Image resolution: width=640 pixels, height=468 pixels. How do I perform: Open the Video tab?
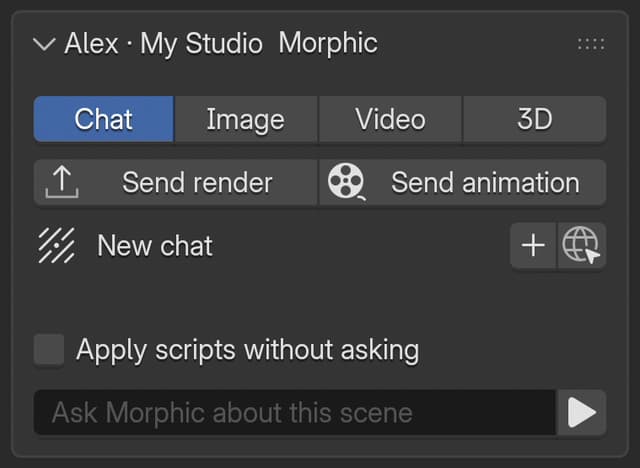pyautogui.click(x=391, y=119)
